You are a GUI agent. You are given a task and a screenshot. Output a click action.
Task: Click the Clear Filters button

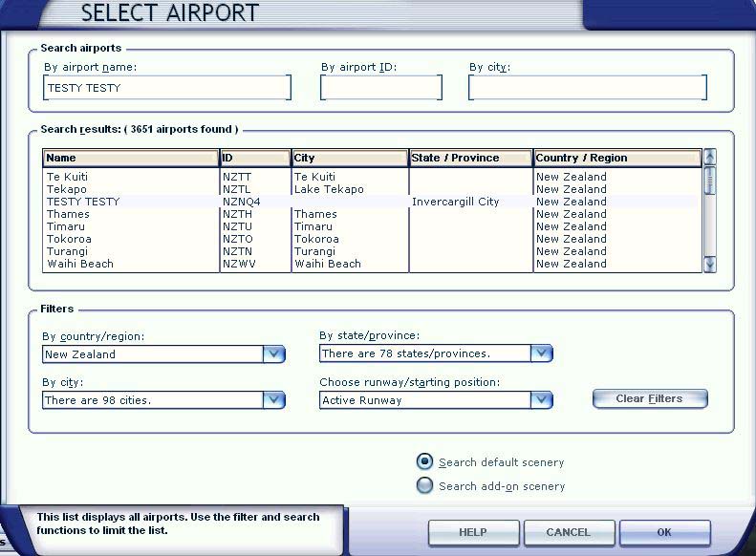point(649,398)
